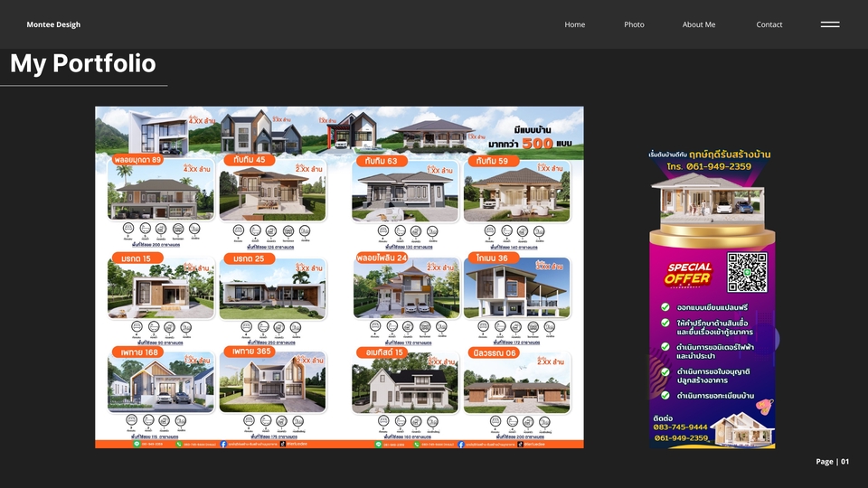Open the Contact page

click(x=769, y=24)
